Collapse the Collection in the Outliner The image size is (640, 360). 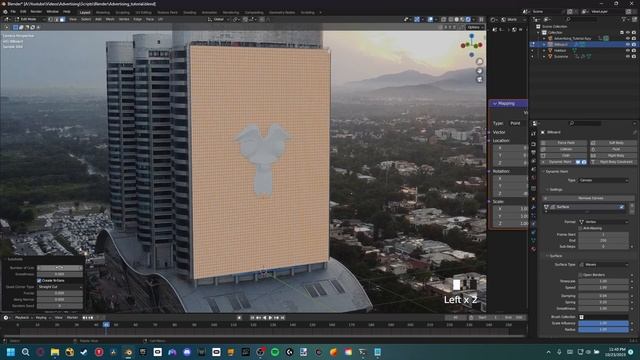pos(538,33)
